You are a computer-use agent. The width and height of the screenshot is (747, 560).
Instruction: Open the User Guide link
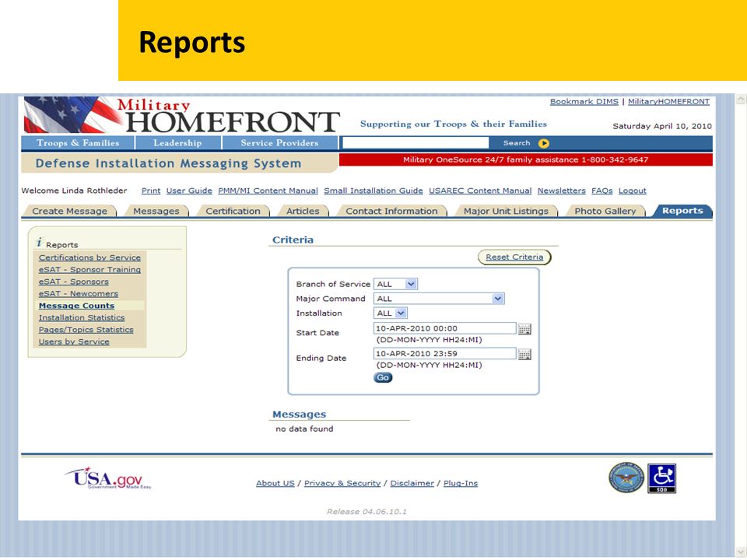coord(189,191)
